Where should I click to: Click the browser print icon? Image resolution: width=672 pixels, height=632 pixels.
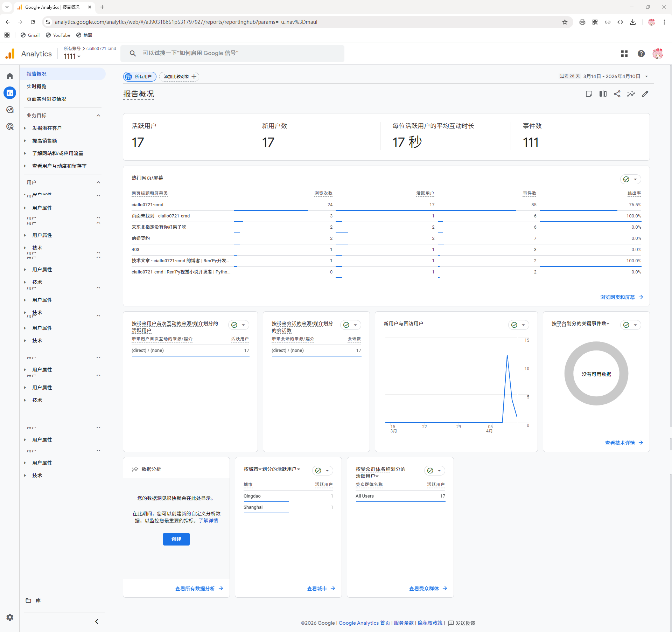[582, 22]
